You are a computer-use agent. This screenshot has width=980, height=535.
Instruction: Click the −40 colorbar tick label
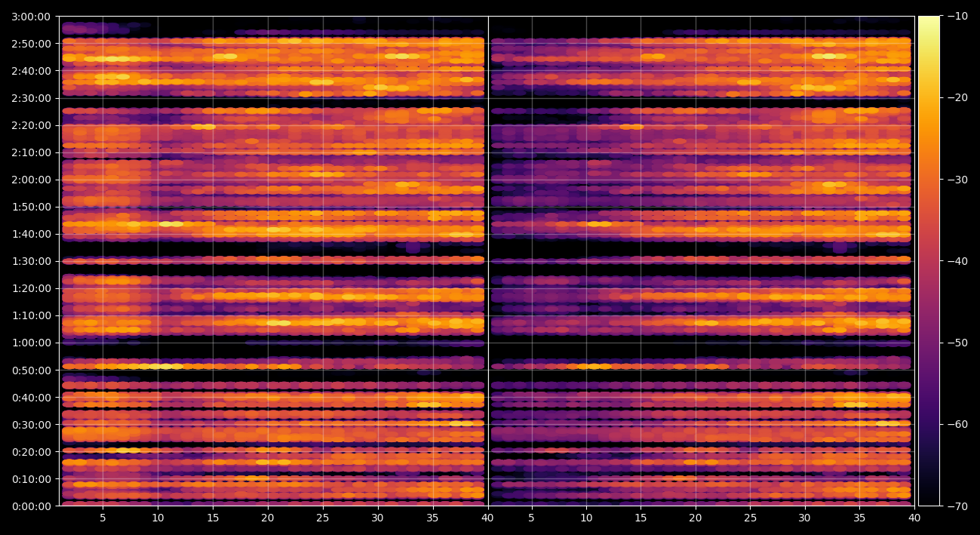click(957, 261)
